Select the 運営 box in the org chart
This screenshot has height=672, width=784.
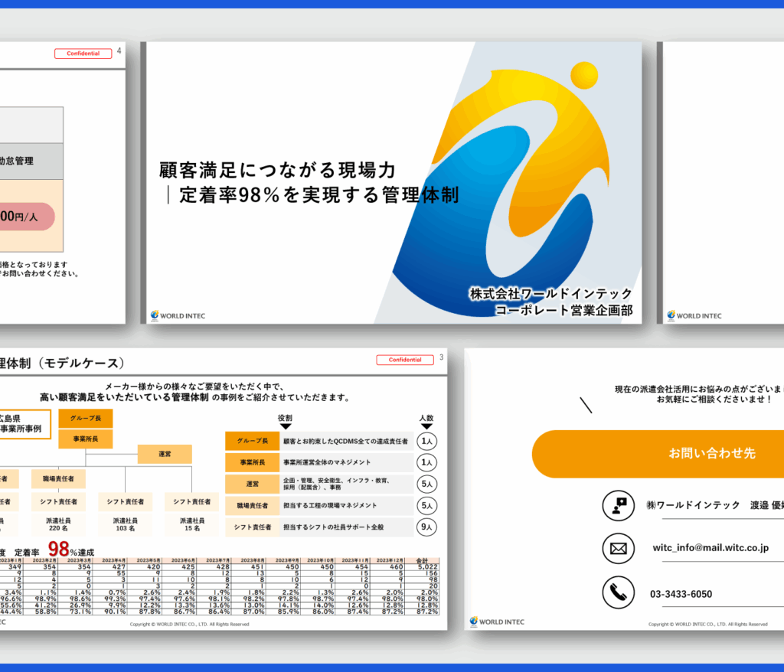click(x=165, y=454)
